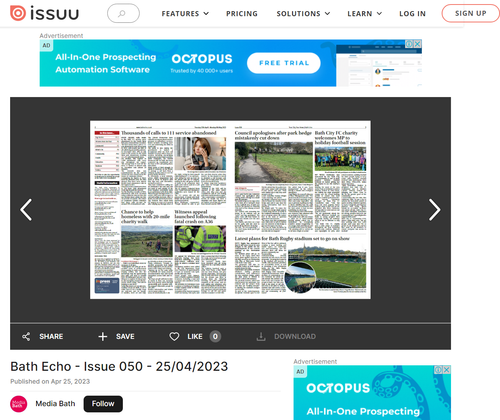Open the Pricing page

(242, 14)
